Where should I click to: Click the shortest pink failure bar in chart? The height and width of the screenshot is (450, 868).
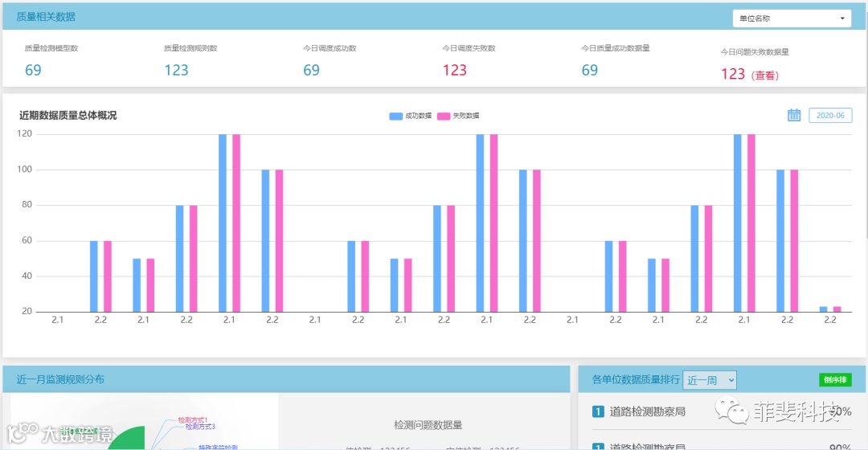tap(837, 309)
